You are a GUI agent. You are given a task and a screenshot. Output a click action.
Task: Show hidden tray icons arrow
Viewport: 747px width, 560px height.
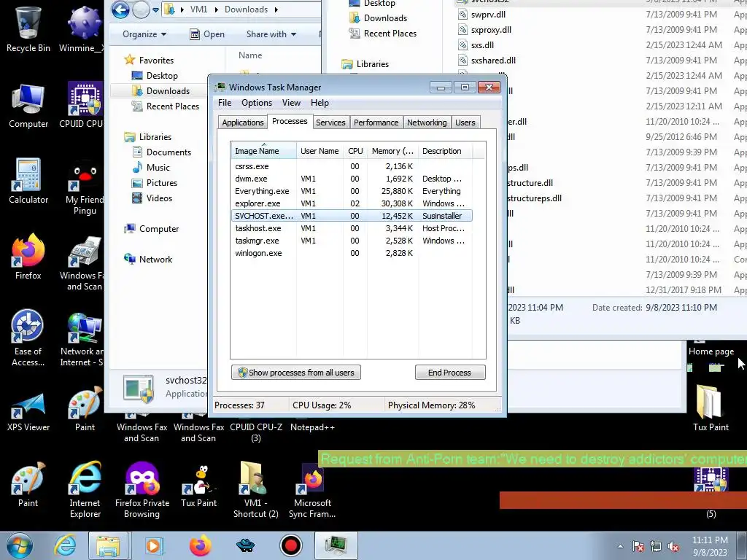(620, 546)
